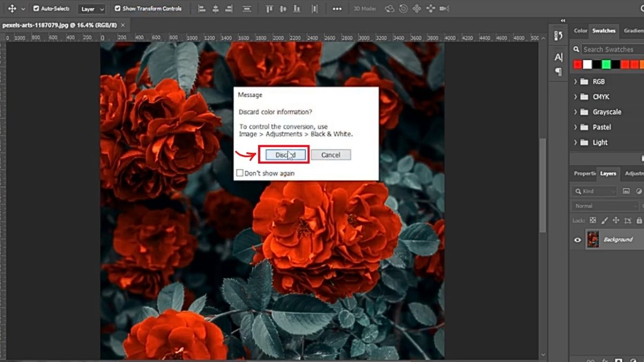Collapse panels with double-arrow icon
The height and width of the screenshot is (362, 644).
pyautogui.click(x=562, y=21)
